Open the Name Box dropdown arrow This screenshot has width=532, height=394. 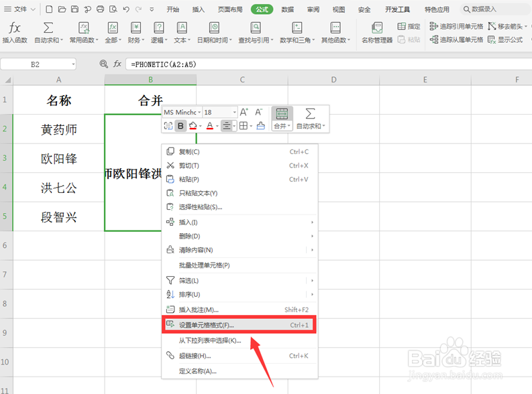tap(73, 64)
